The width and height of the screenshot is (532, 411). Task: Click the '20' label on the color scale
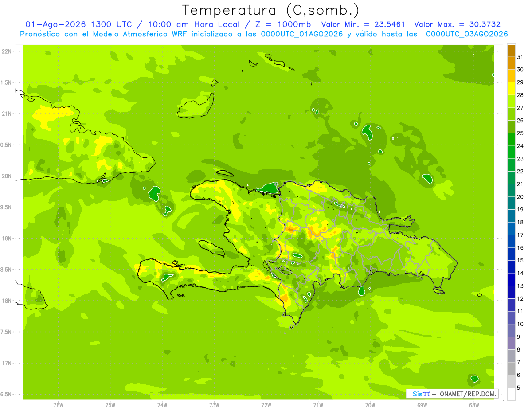point(520,197)
